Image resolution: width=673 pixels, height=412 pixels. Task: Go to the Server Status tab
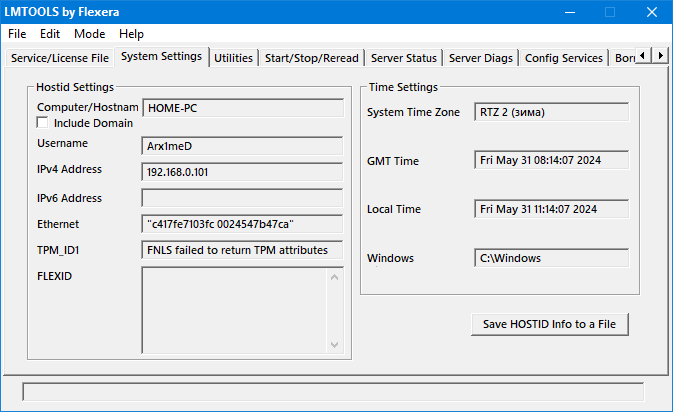(x=403, y=58)
